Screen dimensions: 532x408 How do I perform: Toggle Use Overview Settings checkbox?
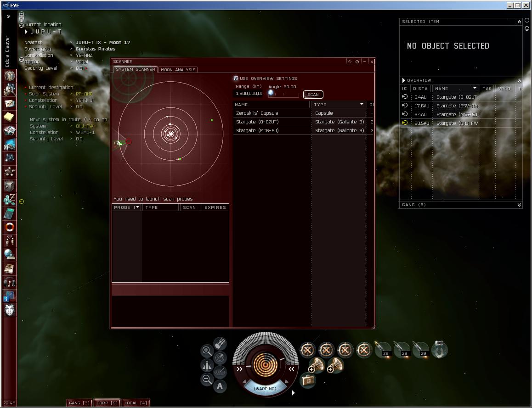236,78
